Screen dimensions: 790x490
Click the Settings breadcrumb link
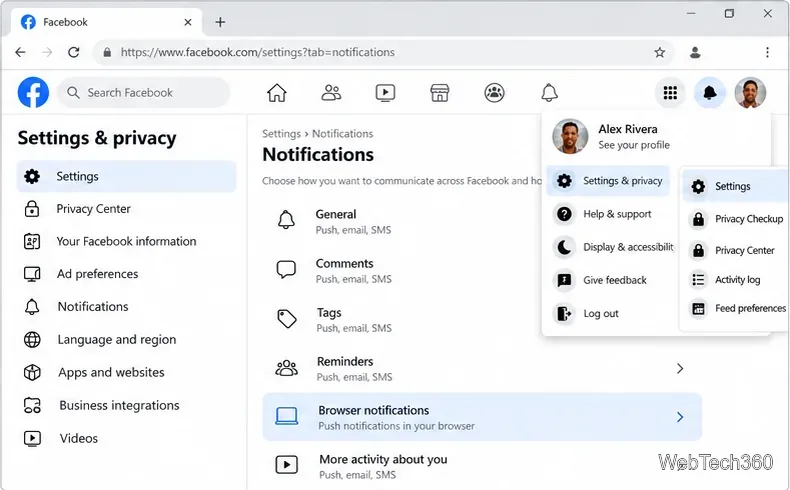[281, 133]
